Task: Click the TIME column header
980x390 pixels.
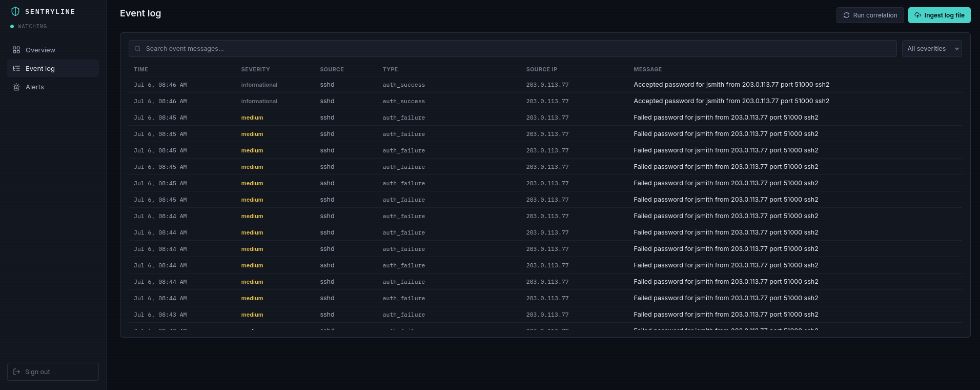Action: click(x=141, y=69)
